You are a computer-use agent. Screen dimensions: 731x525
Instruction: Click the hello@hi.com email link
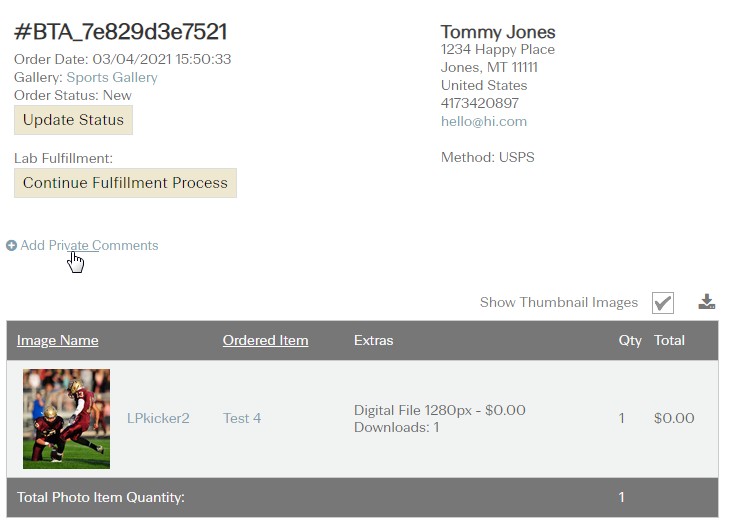[484, 121]
